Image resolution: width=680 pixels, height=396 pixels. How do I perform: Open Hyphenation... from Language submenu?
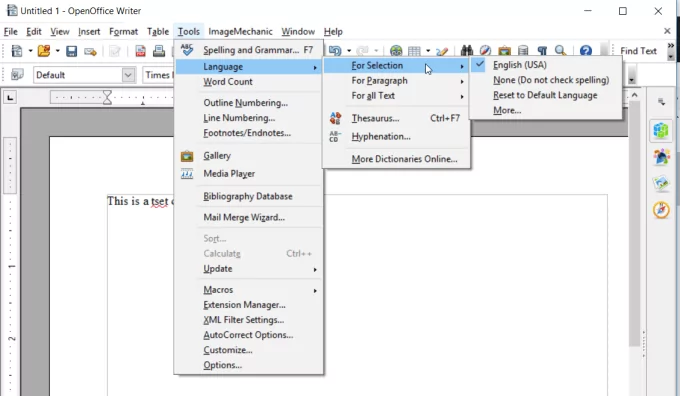click(396, 137)
